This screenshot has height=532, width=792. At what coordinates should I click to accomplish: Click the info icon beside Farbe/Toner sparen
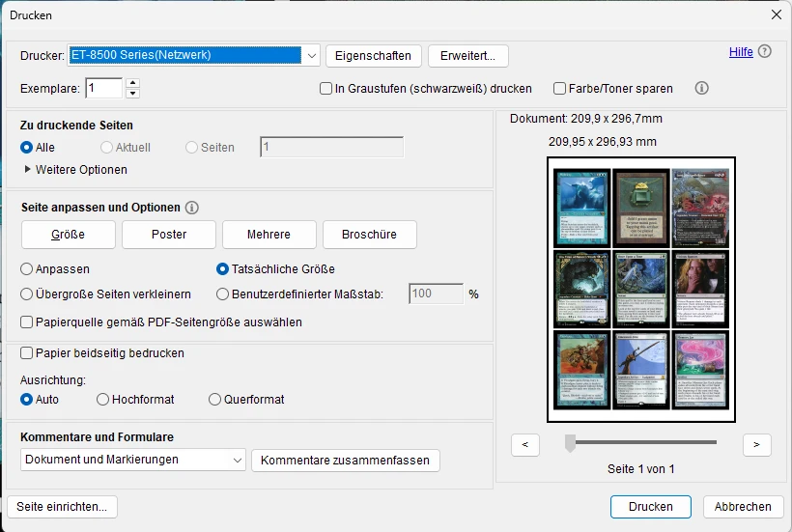pos(701,88)
